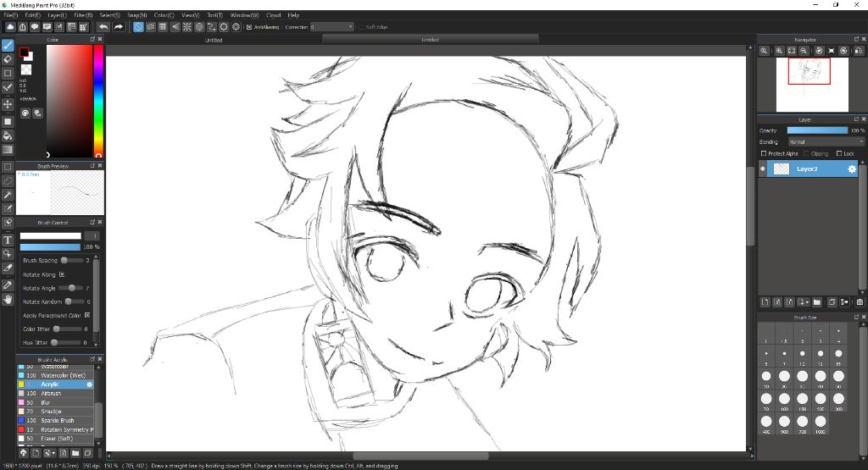Screen dimensions: 868x470
Task: Enable circle snap icon
Action: pyautogui.click(x=199, y=26)
